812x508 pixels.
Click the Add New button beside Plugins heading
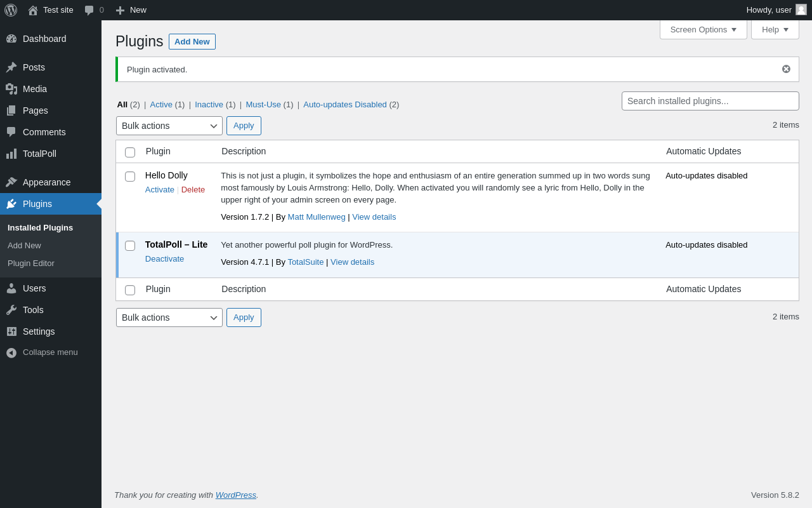click(192, 42)
